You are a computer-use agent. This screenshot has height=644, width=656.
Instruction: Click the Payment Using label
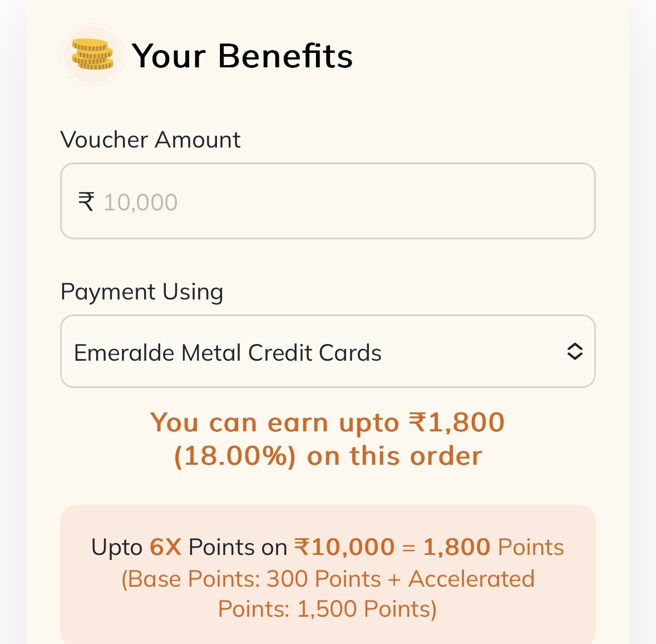pos(142,292)
